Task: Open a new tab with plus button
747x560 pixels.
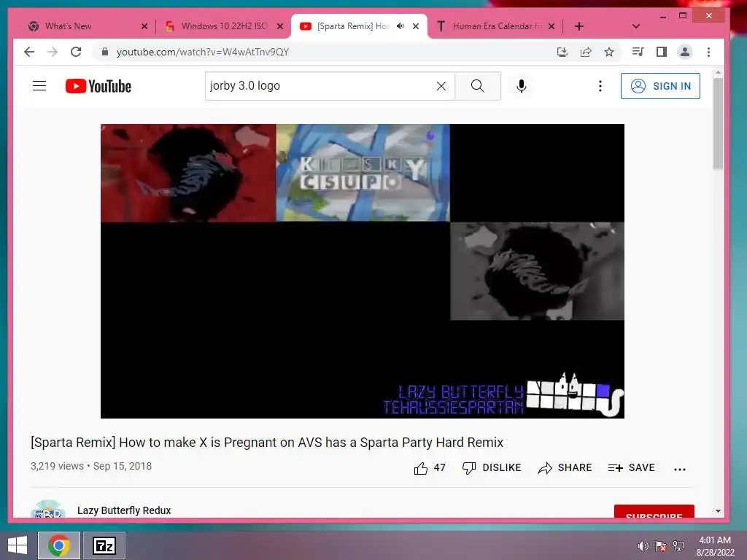Action: pyautogui.click(x=578, y=26)
